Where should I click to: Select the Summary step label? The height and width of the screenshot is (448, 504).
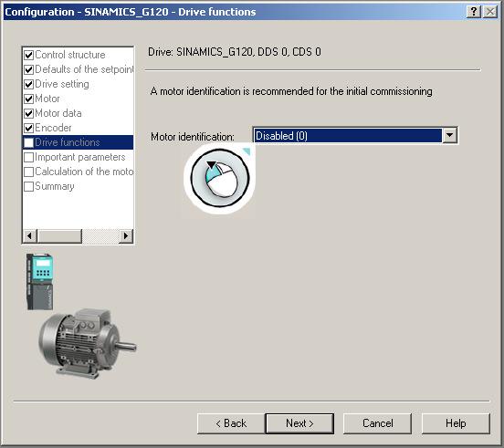(55, 186)
